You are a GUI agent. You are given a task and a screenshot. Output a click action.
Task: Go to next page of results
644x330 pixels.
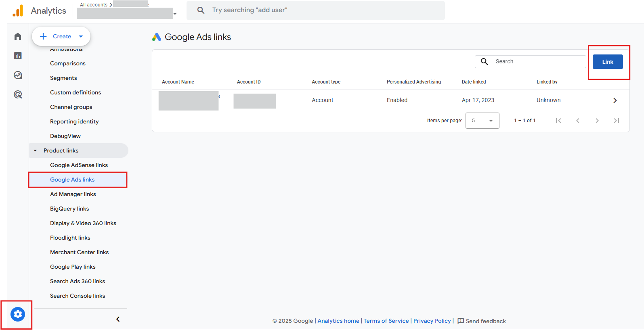click(x=597, y=121)
